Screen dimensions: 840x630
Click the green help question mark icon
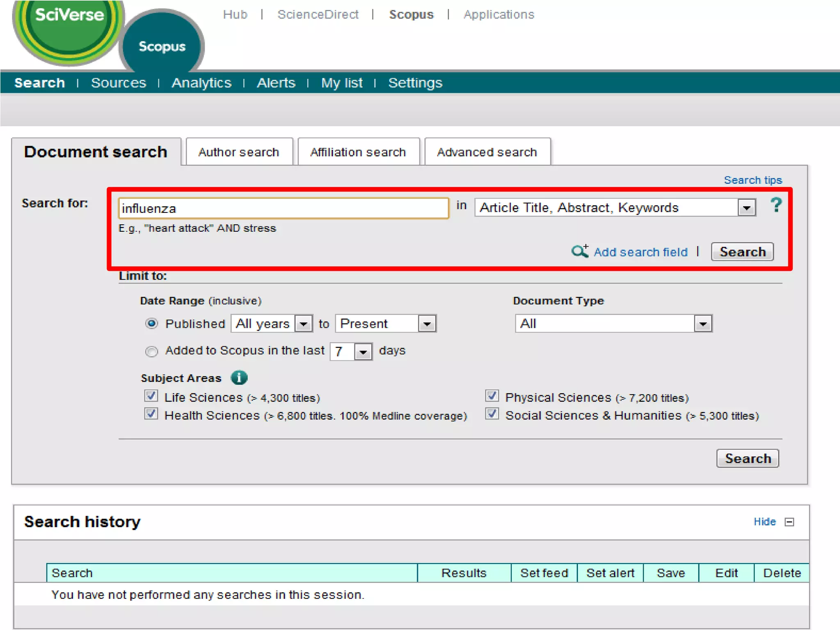[x=776, y=205]
